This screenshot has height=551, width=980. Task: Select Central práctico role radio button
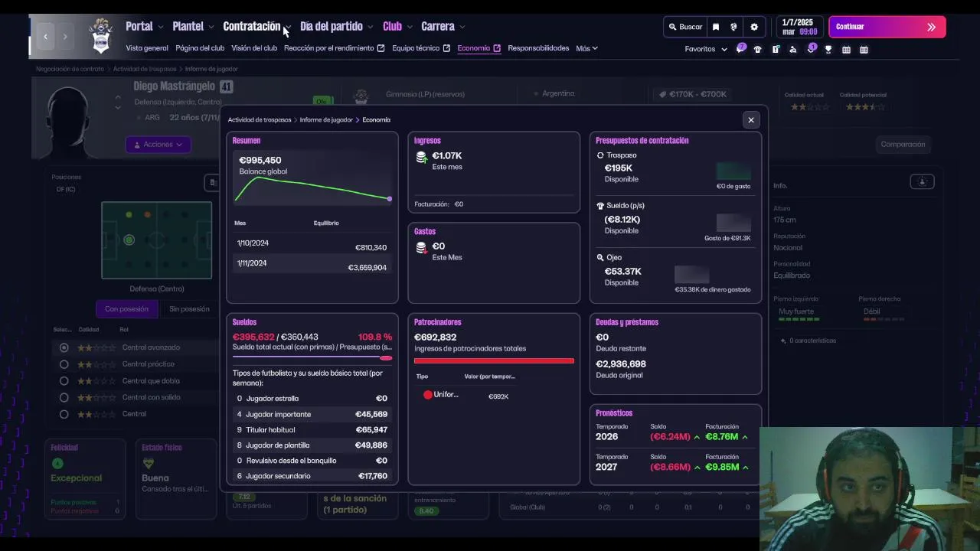64,364
